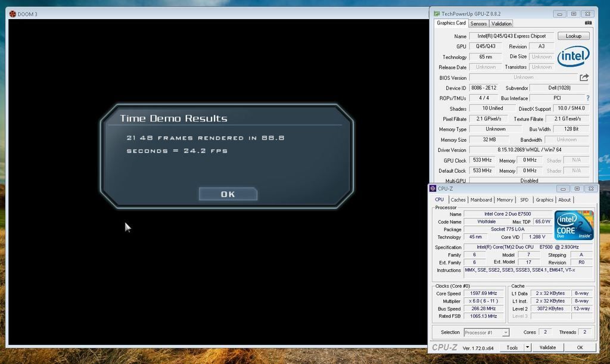Image resolution: width=610 pixels, height=364 pixels.
Task: Click the BIOS export arrow icon in GPU-Z
Action: click(x=584, y=77)
